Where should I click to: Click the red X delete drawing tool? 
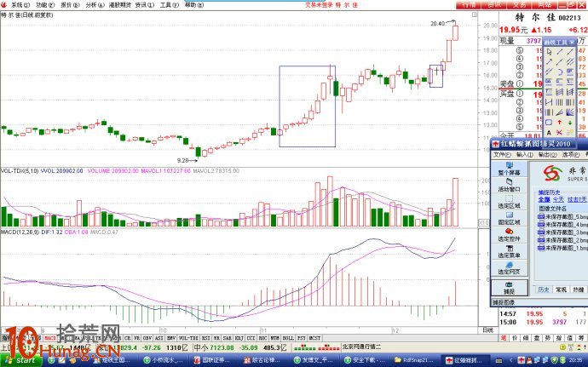560,133
